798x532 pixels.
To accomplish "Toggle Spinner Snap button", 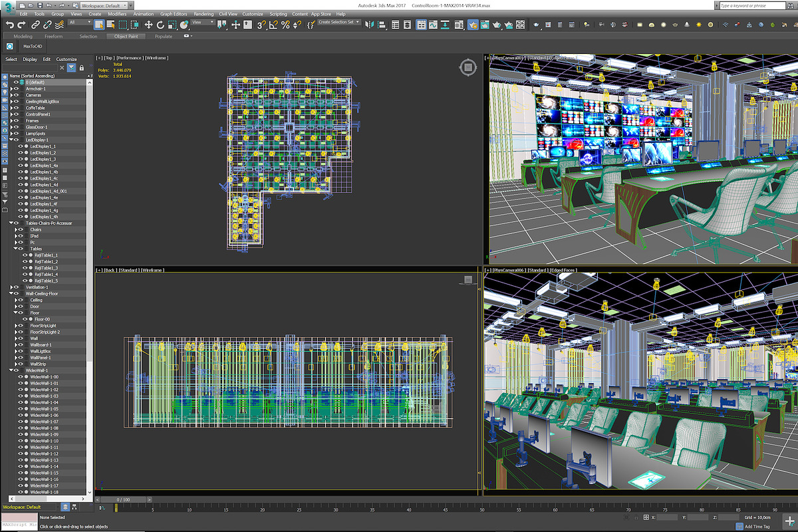I will coord(297,25).
